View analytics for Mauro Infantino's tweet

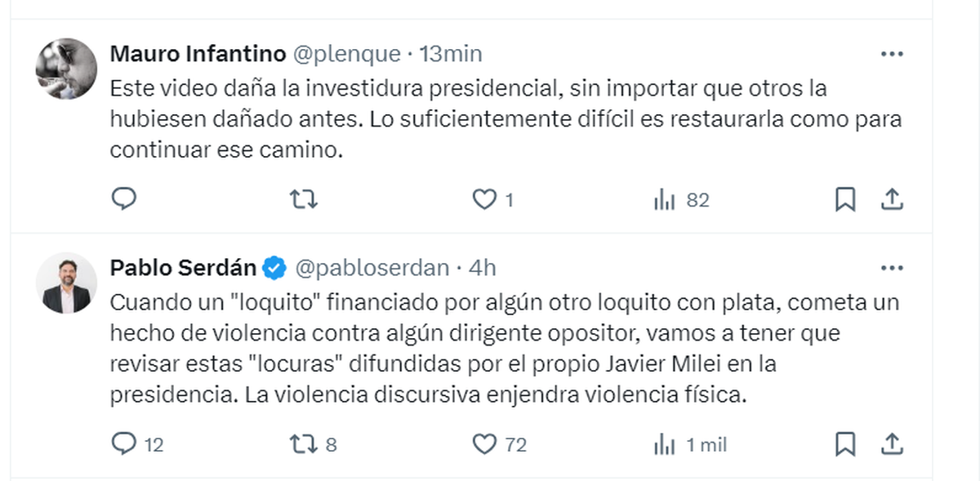[x=665, y=199]
